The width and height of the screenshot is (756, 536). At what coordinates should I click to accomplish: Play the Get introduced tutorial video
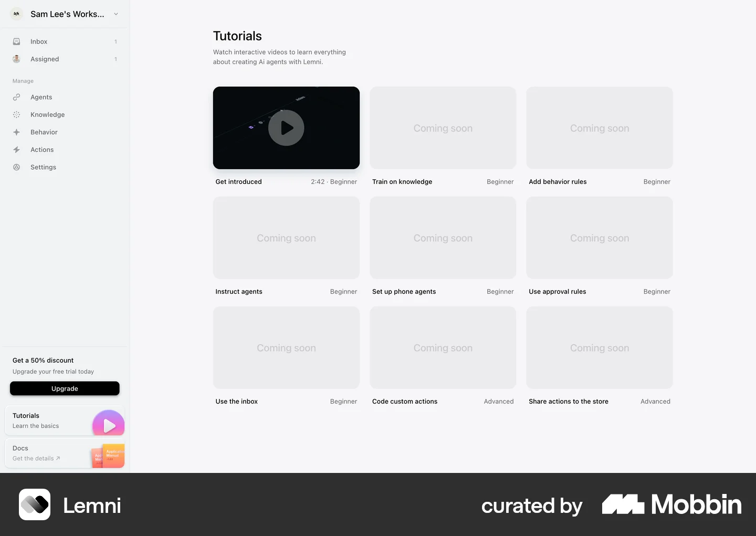286,128
